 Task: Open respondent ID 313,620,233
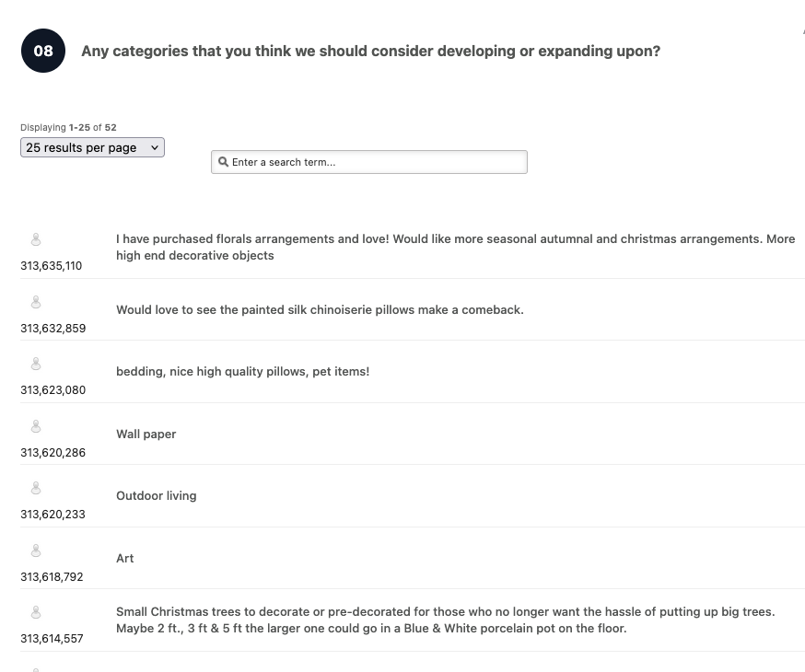tap(52, 515)
